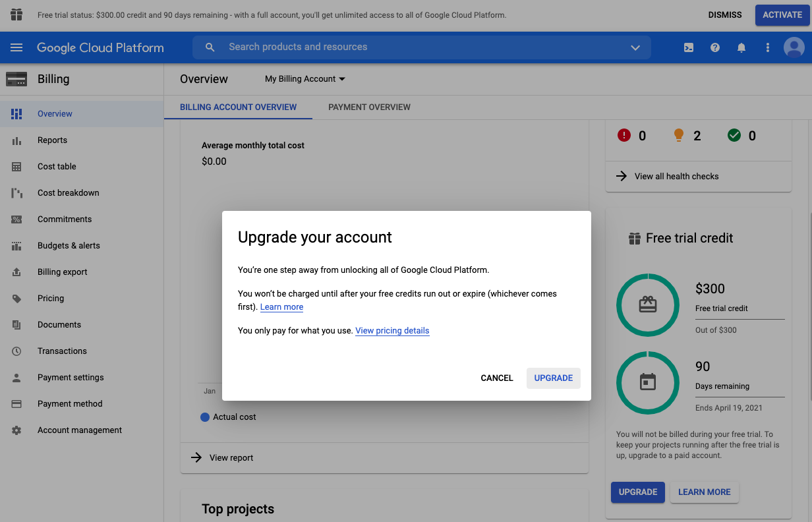Click Learn More in Free trial card
Screen dimensions: 812x522
[x=705, y=492]
